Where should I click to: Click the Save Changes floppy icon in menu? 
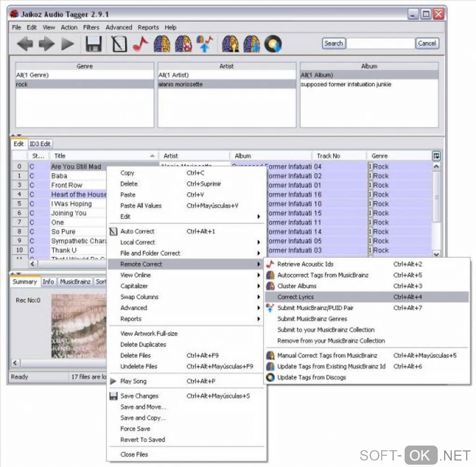[x=113, y=396]
